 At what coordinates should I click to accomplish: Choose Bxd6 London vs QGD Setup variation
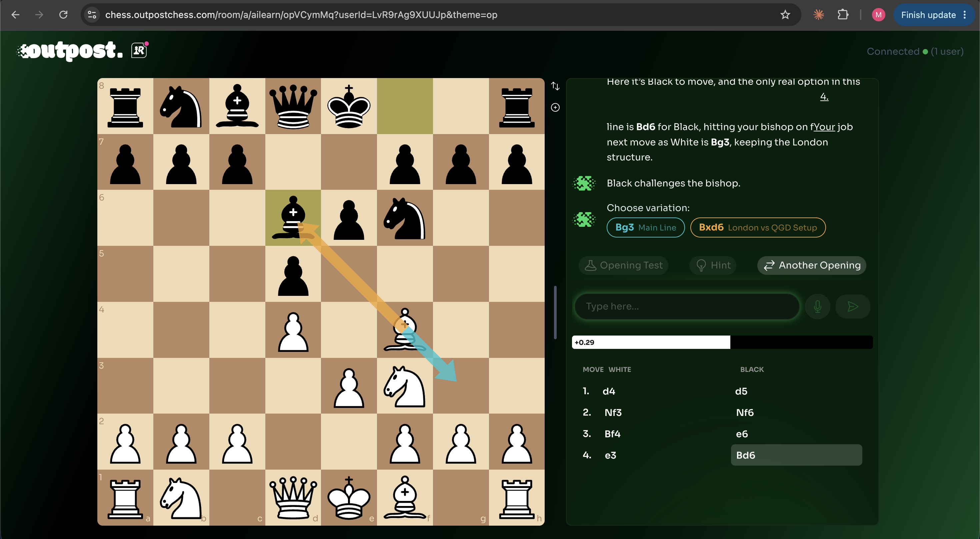758,227
